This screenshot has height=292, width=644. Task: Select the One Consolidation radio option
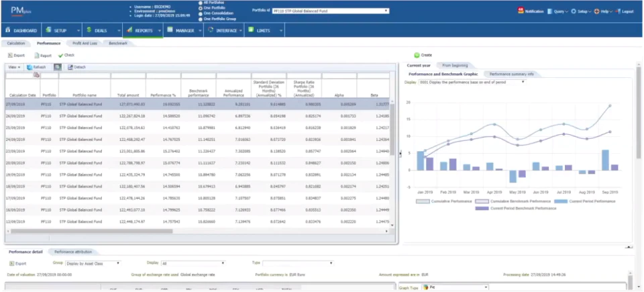[x=201, y=13]
